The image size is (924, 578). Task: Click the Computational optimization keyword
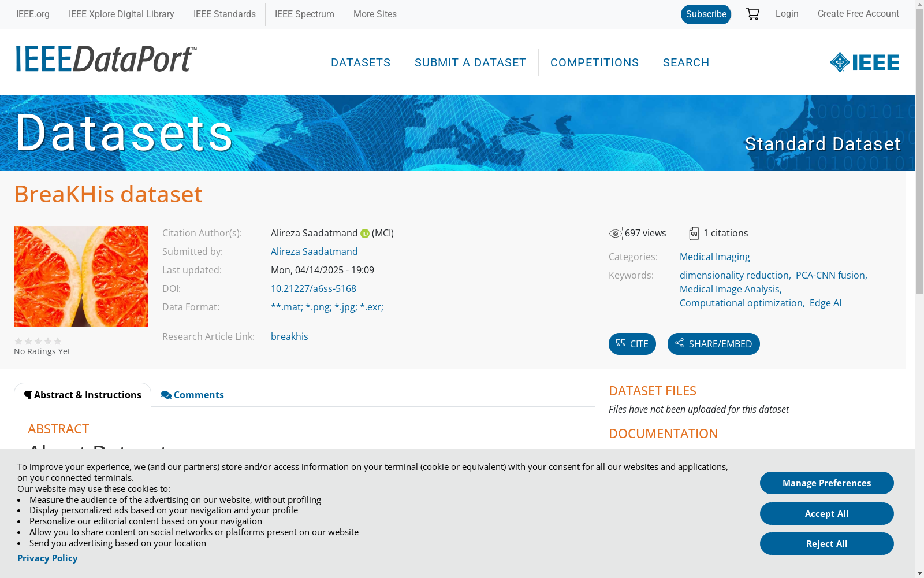pyautogui.click(x=742, y=303)
